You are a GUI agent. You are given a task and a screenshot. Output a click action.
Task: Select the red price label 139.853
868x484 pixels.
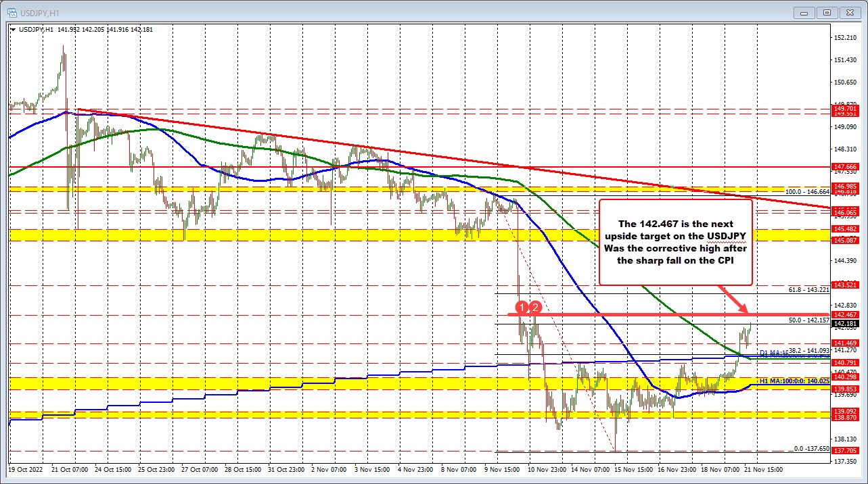(847, 390)
